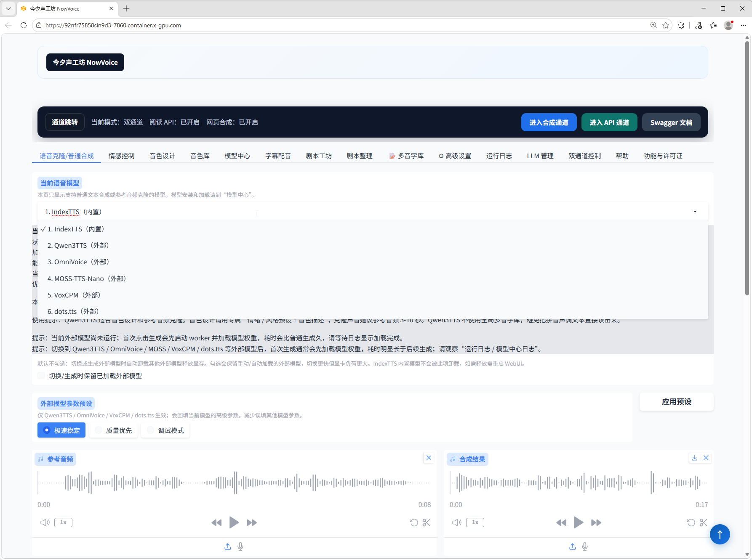Select the 调试模式 preset option
Viewport: 752px width, 560px height.
coord(165,430)
